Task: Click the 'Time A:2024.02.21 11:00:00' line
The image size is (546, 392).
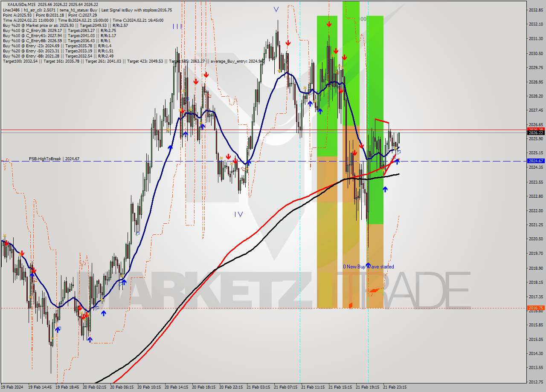Action: (x=83, y=20)
